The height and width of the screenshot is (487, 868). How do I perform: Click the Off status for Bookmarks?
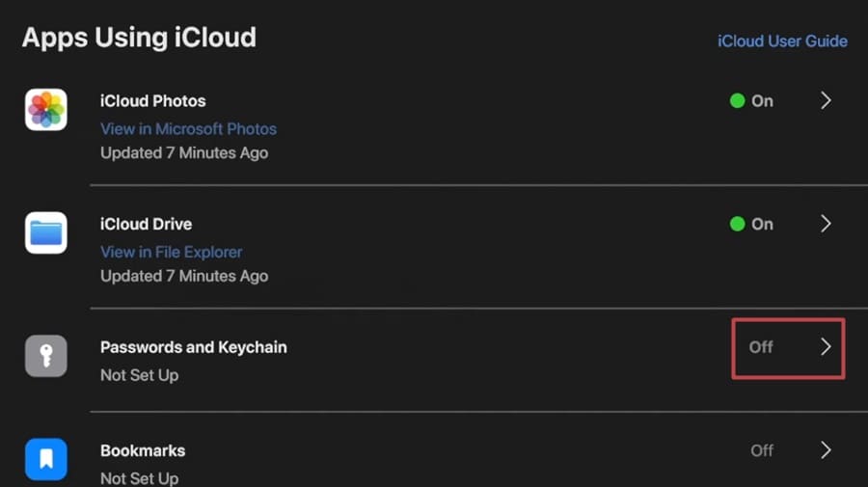tap(762, 450)
